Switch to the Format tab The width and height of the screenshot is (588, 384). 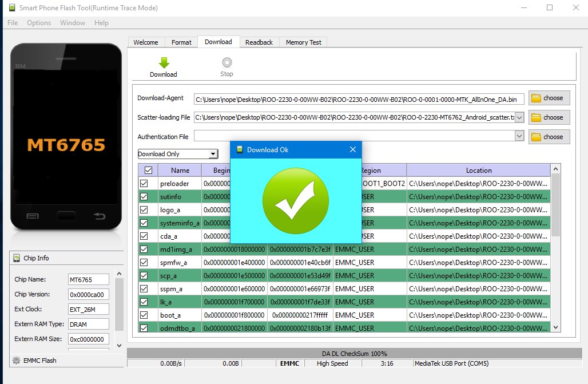[181, 42]
